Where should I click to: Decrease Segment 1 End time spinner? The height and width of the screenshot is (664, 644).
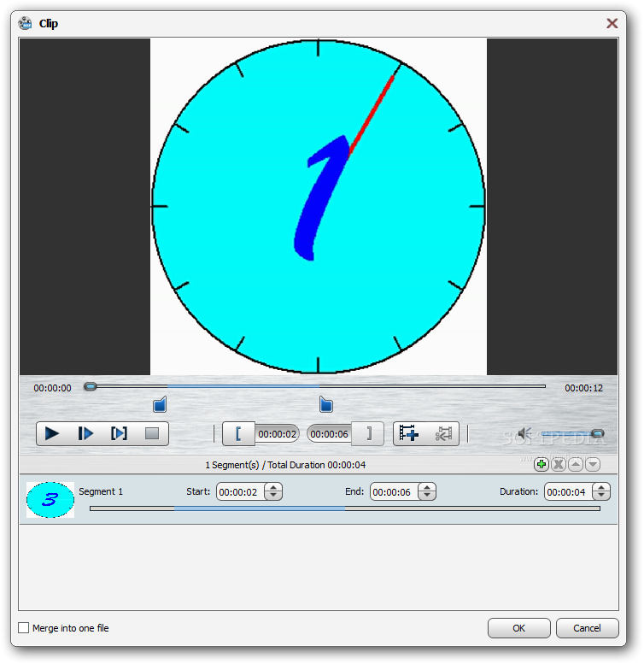click(427, 497)
